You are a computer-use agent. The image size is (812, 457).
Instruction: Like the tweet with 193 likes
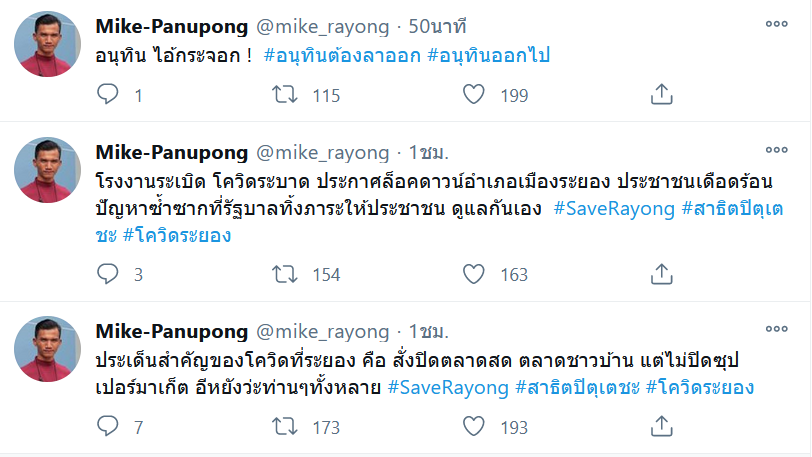tap(474, 427)
